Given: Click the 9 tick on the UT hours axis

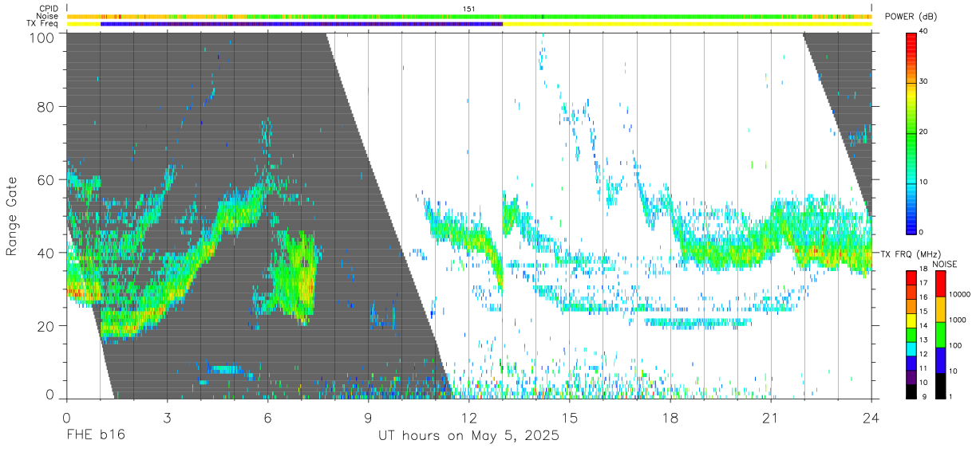Looking at the screenshot, I should pyautogui.click(x=368, y=417).
